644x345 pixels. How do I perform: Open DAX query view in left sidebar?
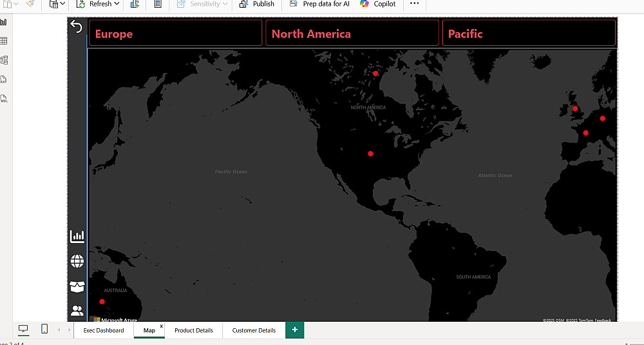coord(4,79)
